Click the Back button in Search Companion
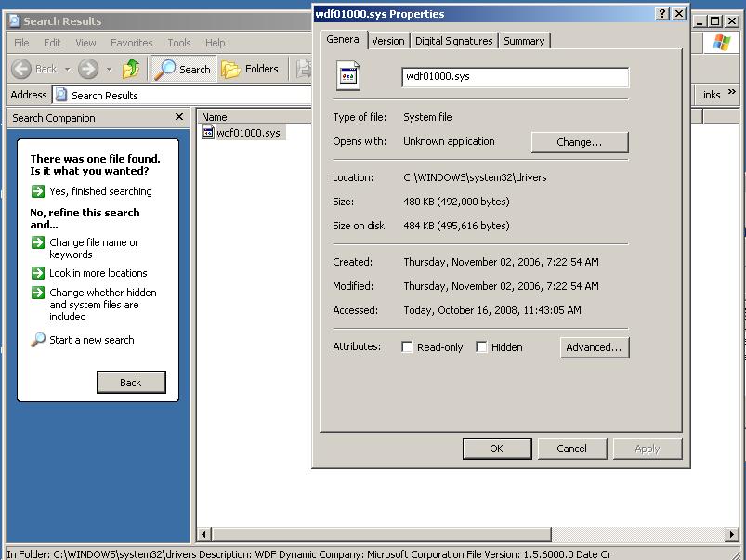 click(x=131, y=383)
